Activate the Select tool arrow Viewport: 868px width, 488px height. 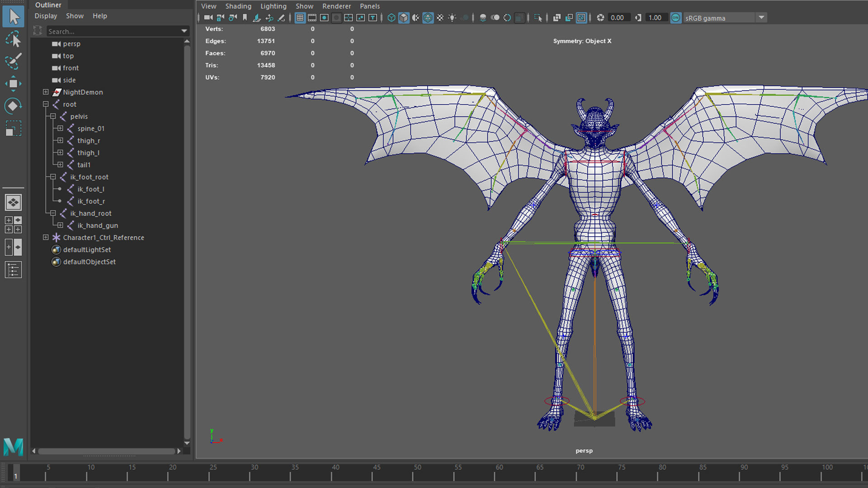(x=13, y=17)
